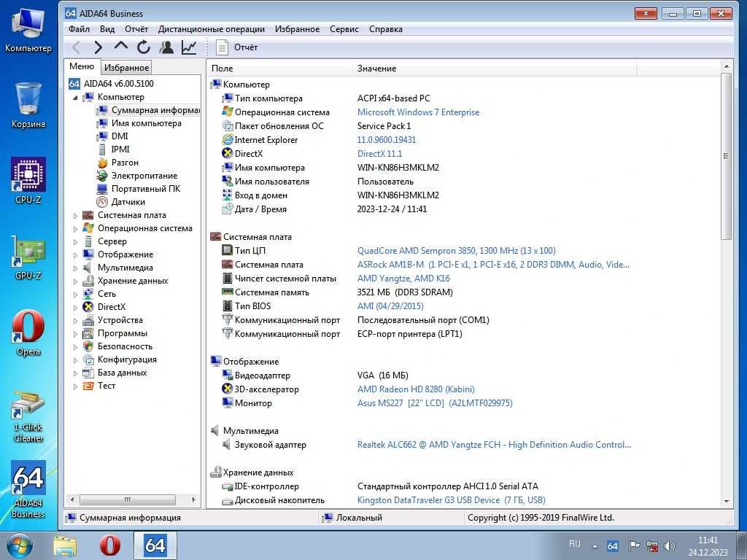Expand the Операционная система tree node
Screen dimensions: 747x560
coord(75,229)
